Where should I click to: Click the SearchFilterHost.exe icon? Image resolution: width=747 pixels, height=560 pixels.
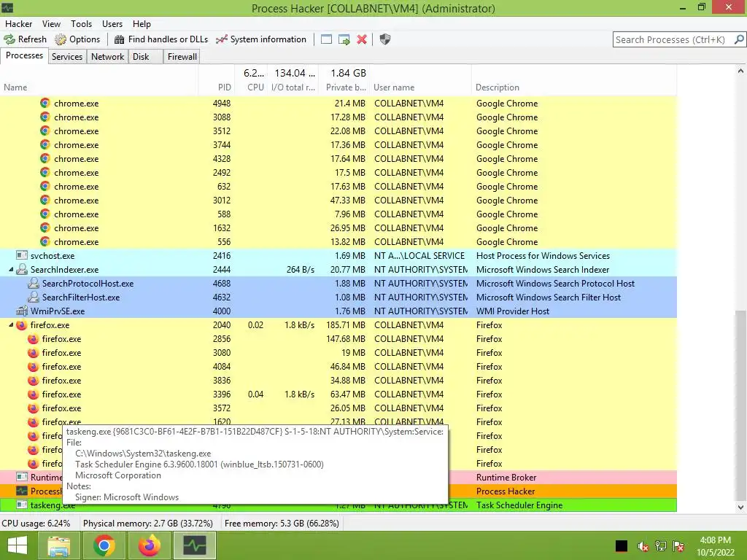33,297
